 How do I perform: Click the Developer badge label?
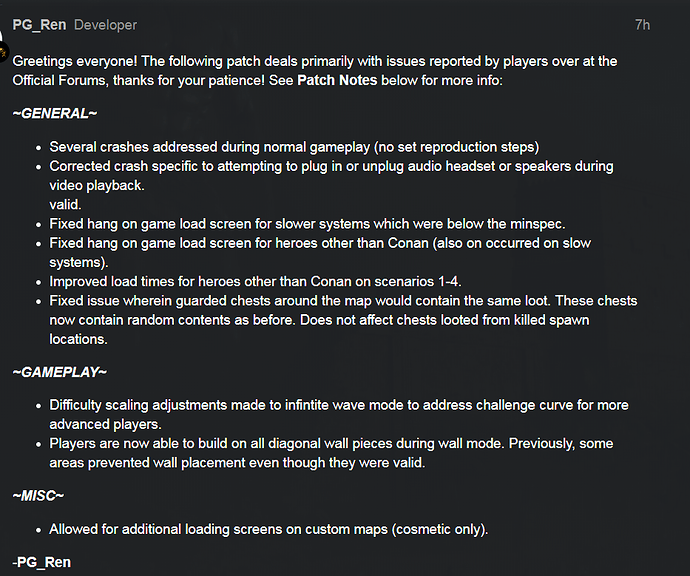pyautogui.click(x=106, y=25)
